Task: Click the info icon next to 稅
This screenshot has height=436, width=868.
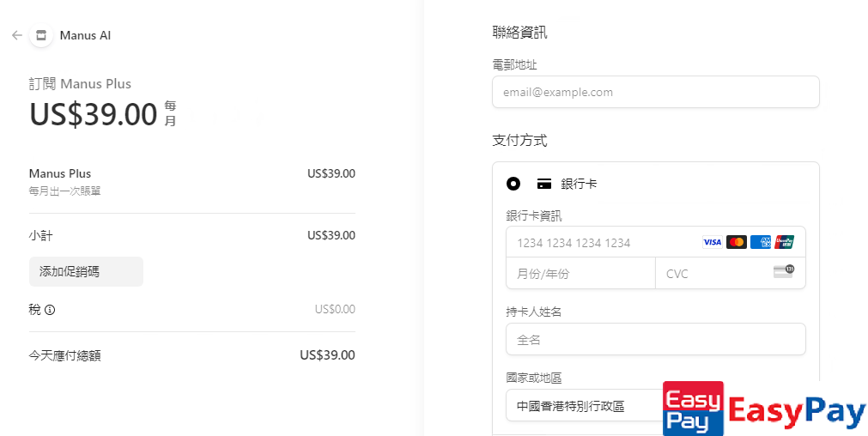Action: (x=50, y=310)
